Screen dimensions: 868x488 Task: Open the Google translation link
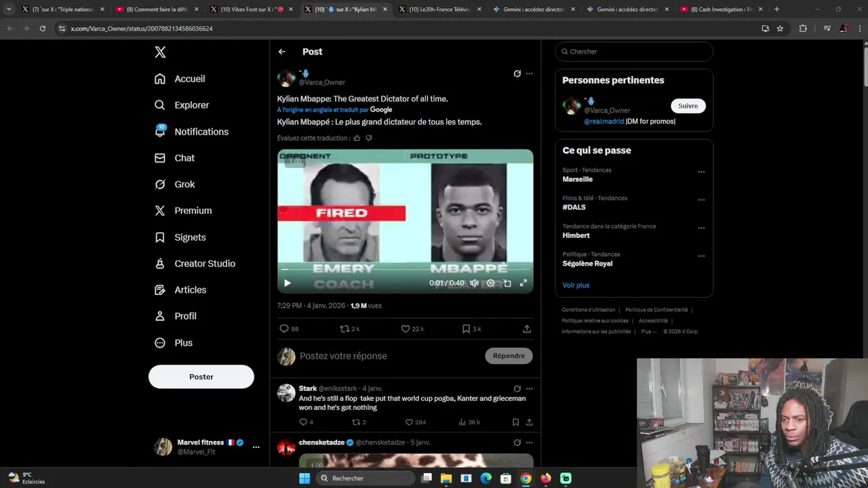click(381, 110)
